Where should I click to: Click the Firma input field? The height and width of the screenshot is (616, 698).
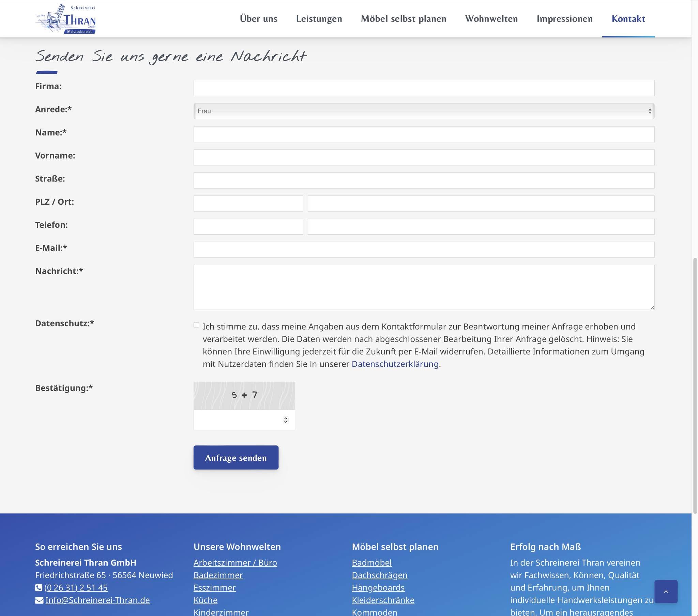point(423,88)
